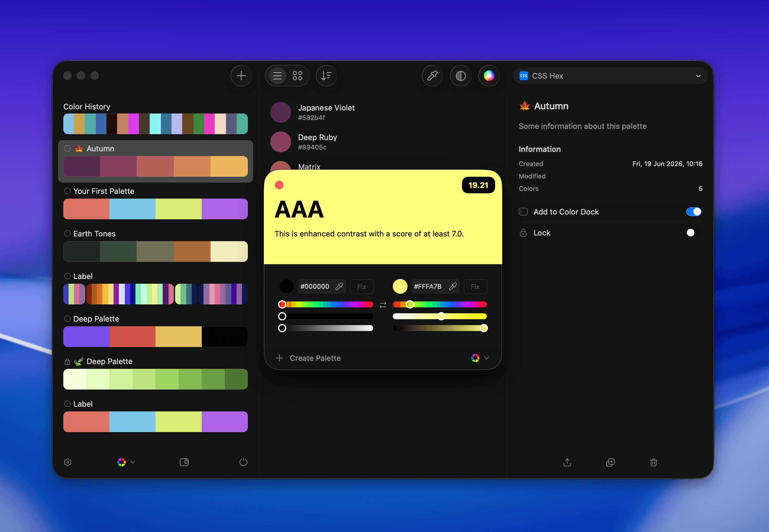Click the plus add-palette toolbar button

click(x=241, y=76)
